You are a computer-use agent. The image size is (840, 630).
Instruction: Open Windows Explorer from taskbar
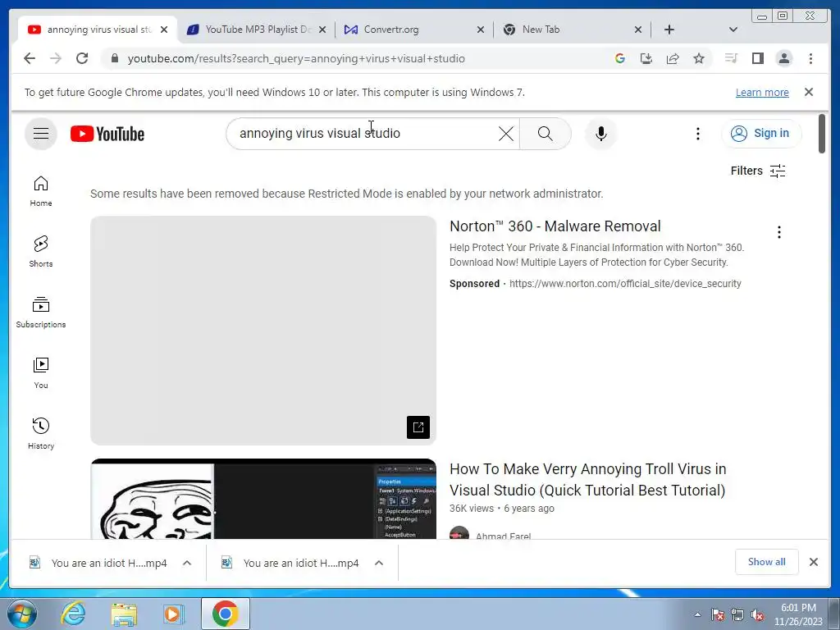click(124, 614)
